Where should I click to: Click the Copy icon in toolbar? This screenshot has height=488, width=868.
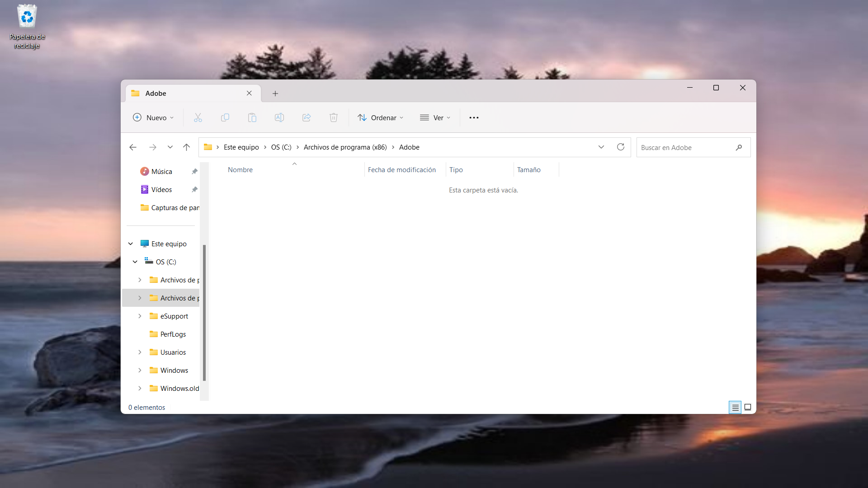[x=225, y=118]
